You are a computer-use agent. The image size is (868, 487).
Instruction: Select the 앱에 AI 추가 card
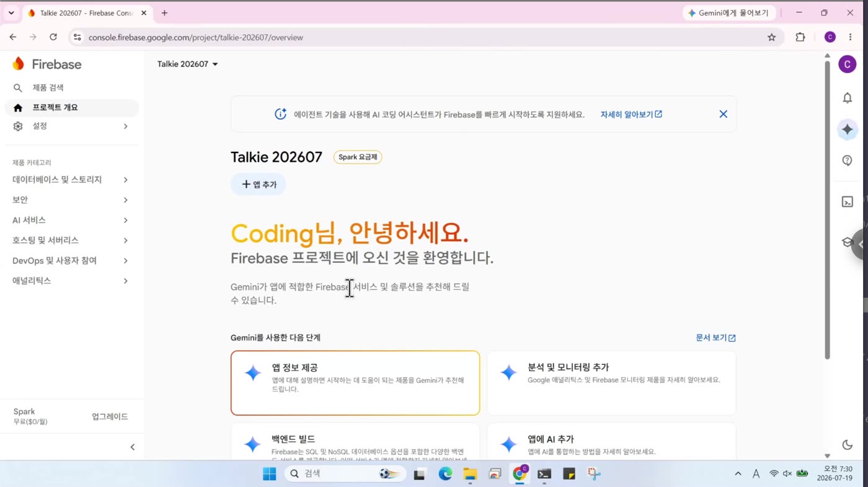pos(611,441)
